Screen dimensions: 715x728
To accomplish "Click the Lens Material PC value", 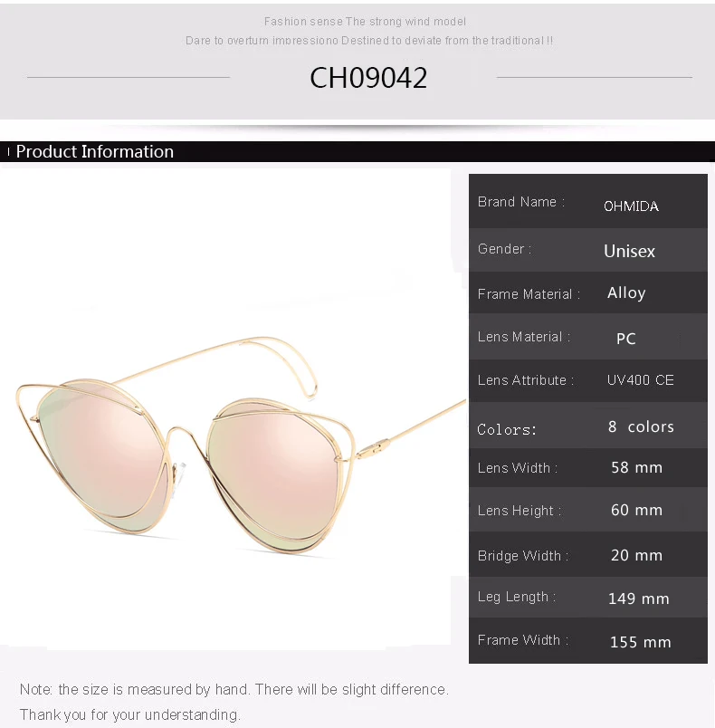I will 626,339.
